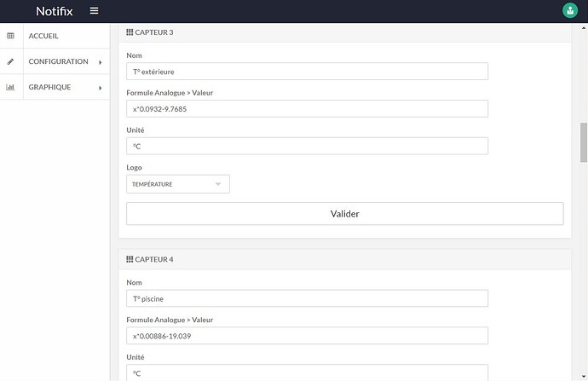Screen dimensions: 588x381
Task: Click the grid icon beside Capteur 3
Action: (x=130, y=32)
